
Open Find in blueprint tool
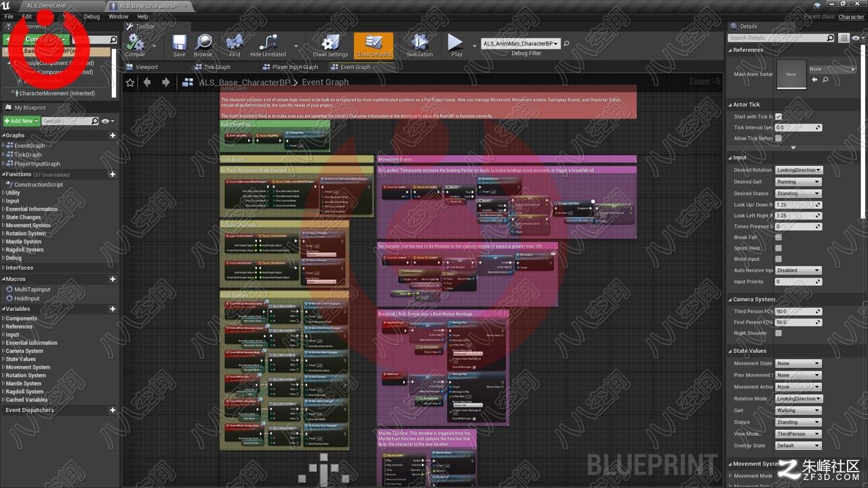click(x=235, y=45)
